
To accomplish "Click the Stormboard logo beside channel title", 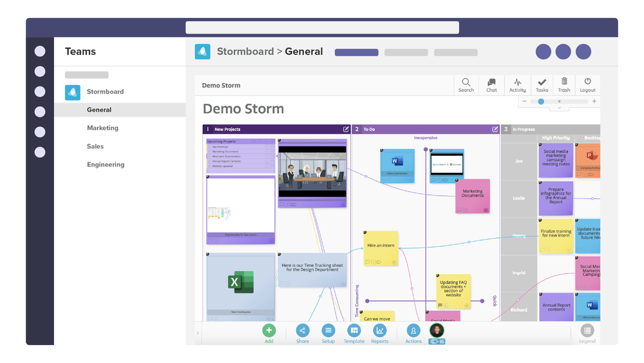I will 202,52.
